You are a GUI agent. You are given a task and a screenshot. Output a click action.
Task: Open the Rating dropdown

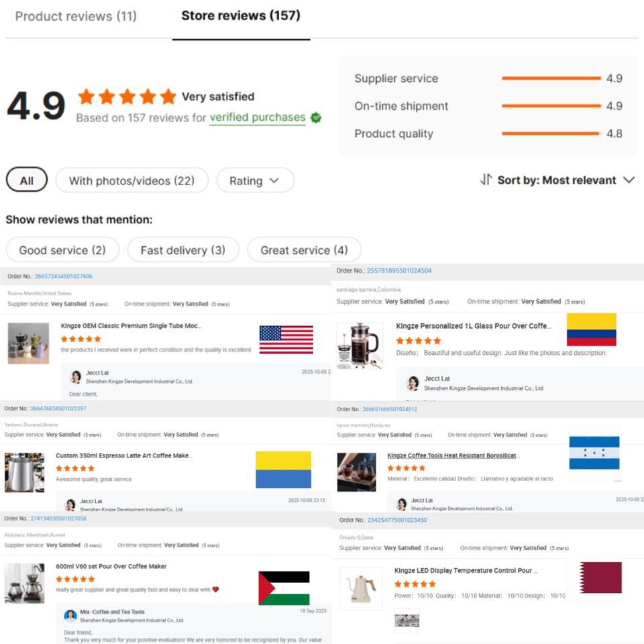click(x=255, y=180)
